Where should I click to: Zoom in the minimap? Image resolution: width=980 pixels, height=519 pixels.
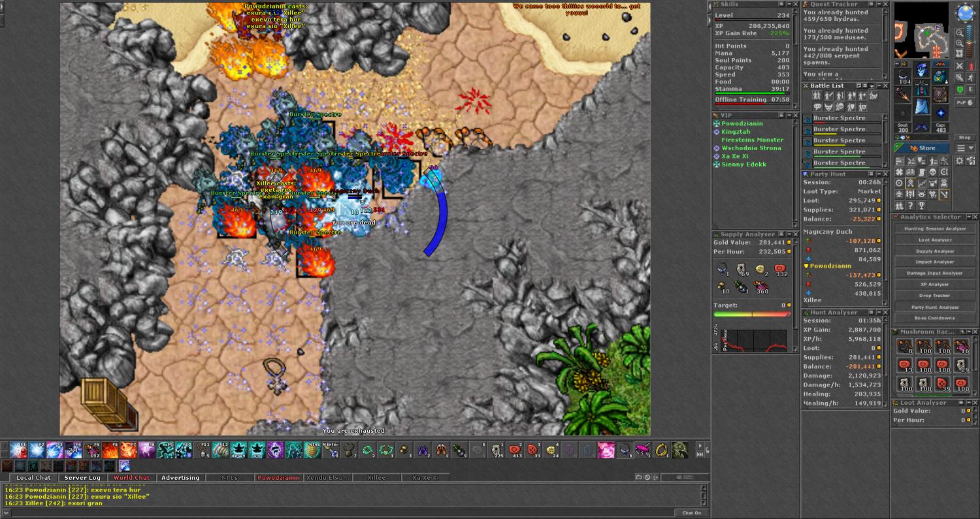(x=960, y=43)
